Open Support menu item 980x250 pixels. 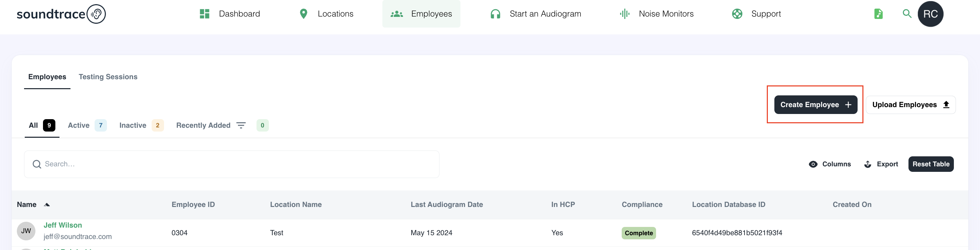tap(756, 14)
